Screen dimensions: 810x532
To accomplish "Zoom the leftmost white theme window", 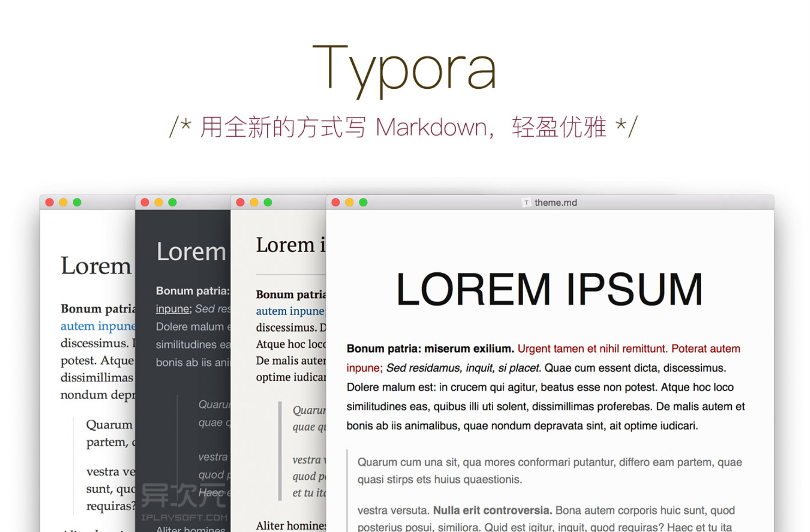I will point(77,202).
